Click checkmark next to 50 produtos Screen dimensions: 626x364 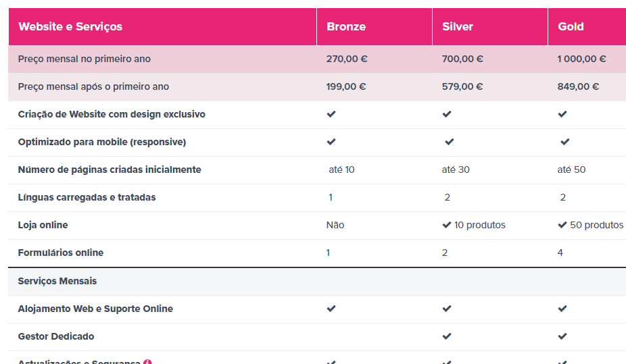[x=562, y=225]
